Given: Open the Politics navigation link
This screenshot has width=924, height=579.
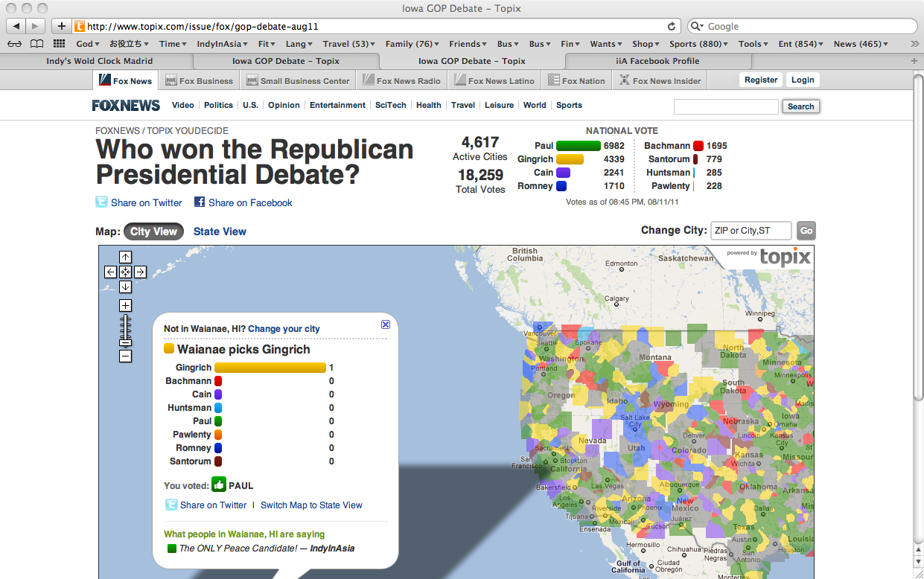Looking at the screenshot, I should click(x=218, y=105).
